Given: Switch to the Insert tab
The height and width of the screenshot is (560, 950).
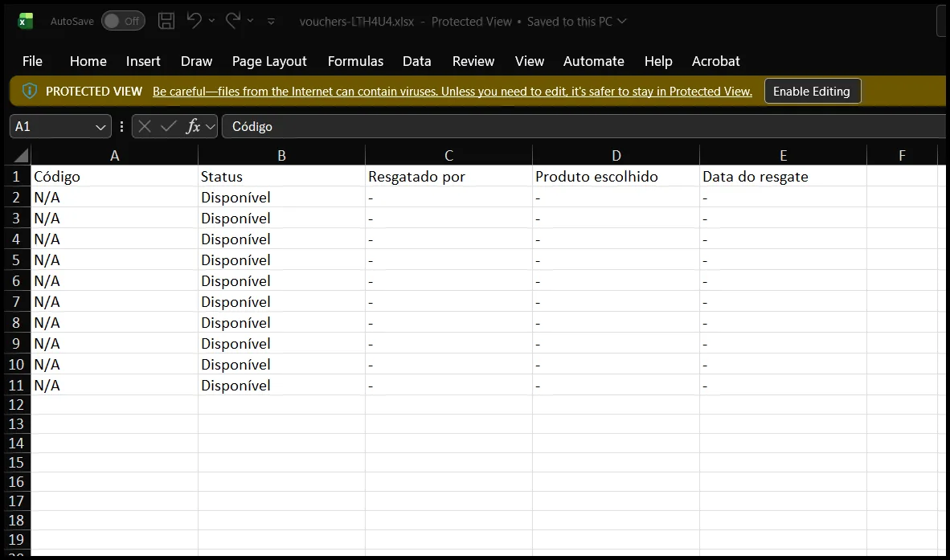Looking at the screenshot, I should (x=143, y=61).
